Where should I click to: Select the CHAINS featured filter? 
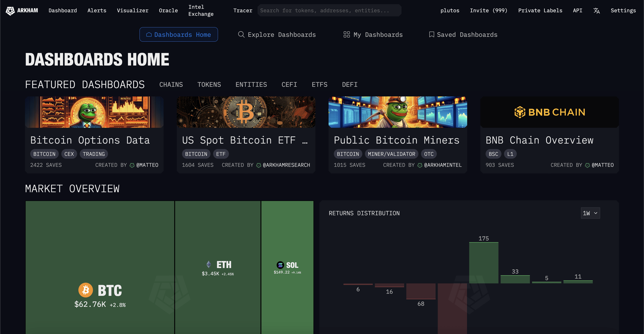pyautogui.click(x=171, y=85)
